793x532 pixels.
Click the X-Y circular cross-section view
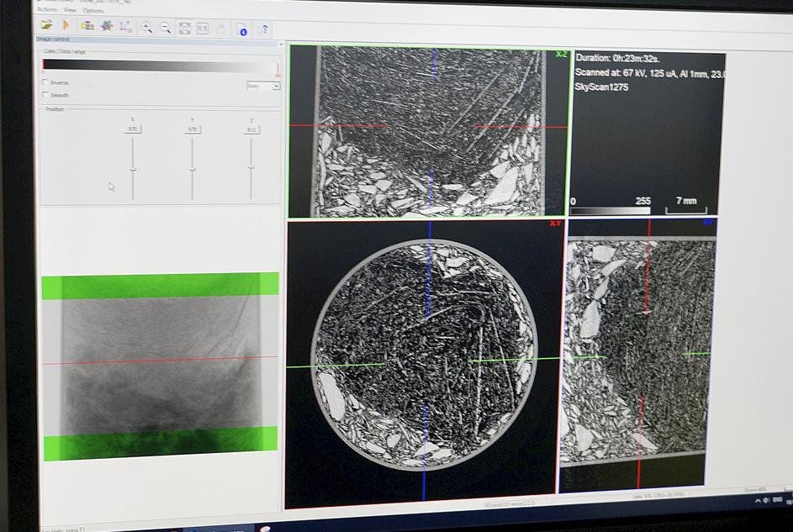(x=424, y=354)
